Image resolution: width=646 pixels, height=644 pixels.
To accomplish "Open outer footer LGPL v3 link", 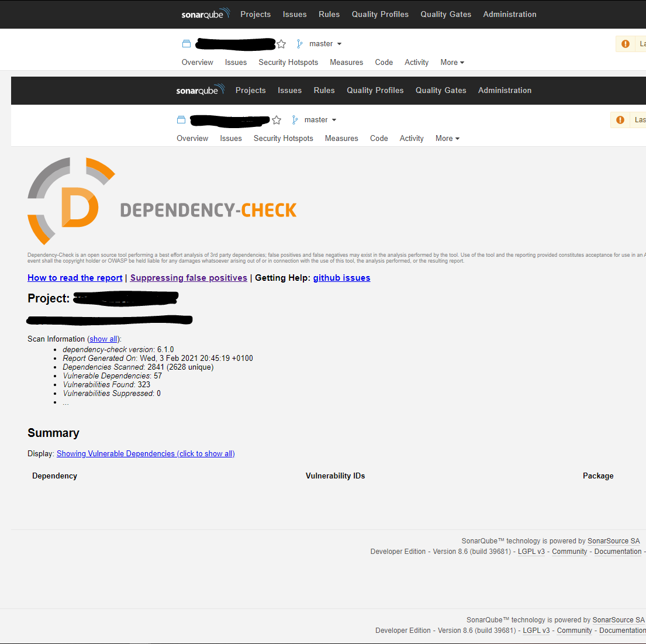I will [536, 631].
